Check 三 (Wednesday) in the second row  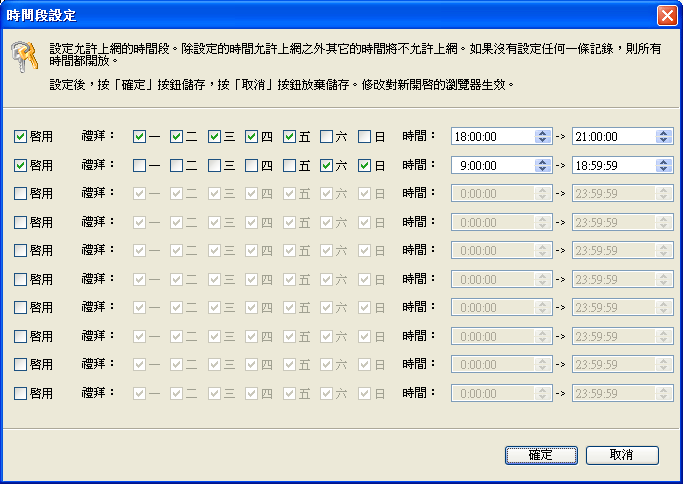[x=215, y=165]
